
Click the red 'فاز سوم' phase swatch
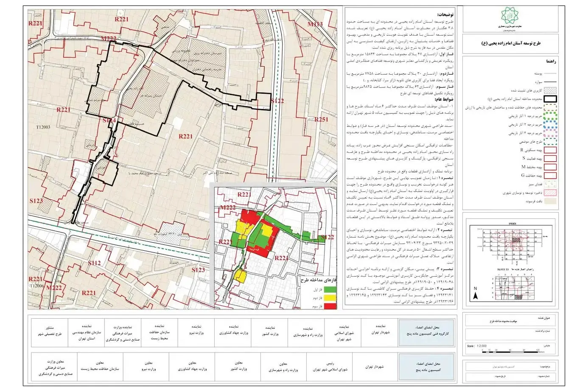point(330,305)
